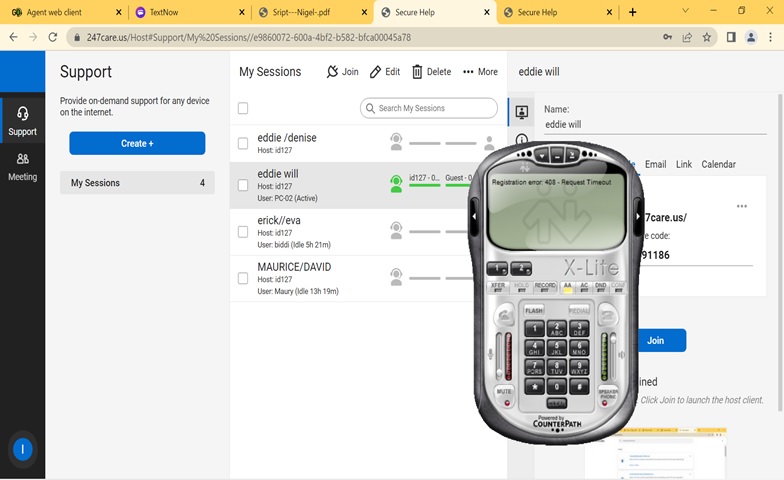
Task: Click X-Lite keypad star key
Action: (x=534, y=387)
